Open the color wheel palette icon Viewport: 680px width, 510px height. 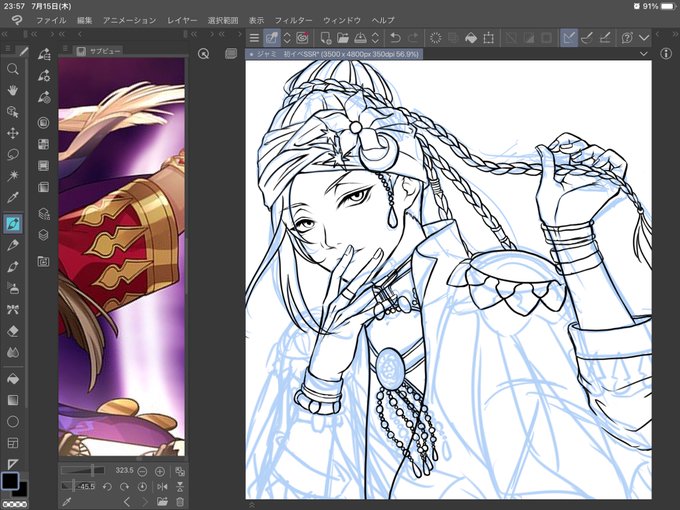[x=43, y=123]
